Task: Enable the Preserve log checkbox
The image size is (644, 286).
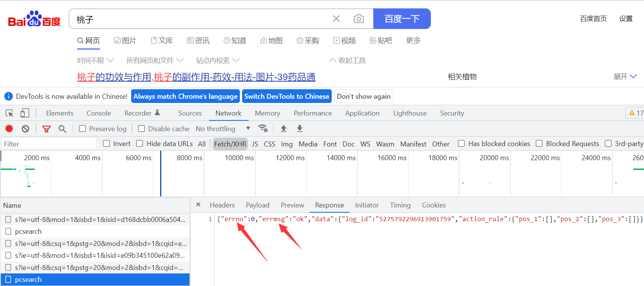Action: [x=82, y=129]
